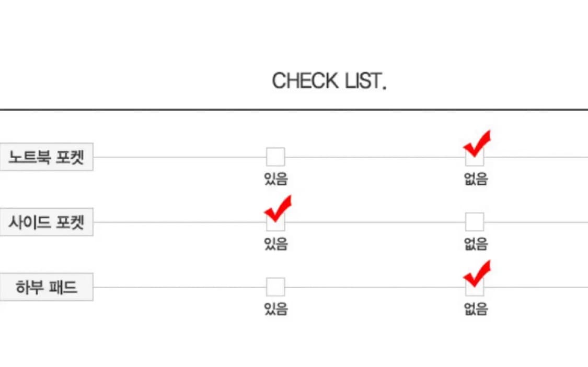588x367 pixels.
Task: Click the 없음 text under 하부 패드 row
Action: (x=475, y=309)
